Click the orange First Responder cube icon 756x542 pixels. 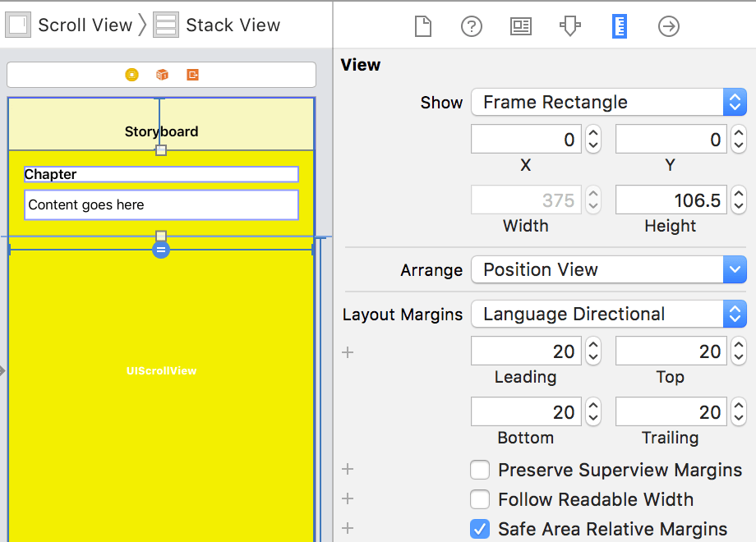pyautogui.click(x=161, y=74)
